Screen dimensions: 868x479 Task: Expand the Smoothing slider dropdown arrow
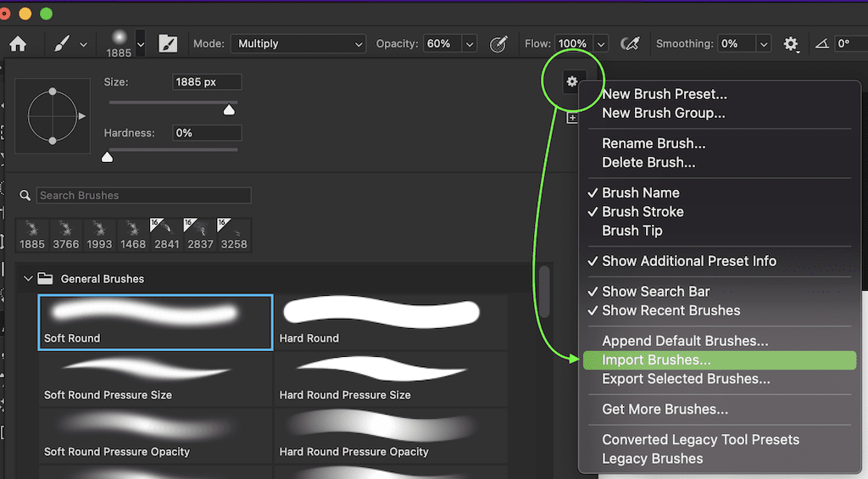click(x=764, y=44)
